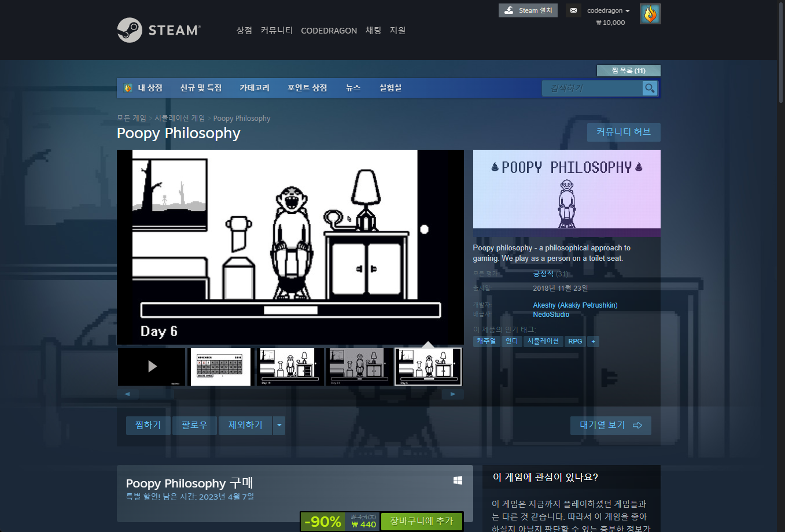
Task: Open the 커뮤니티 top menu
Action: [x=277, y=31]
